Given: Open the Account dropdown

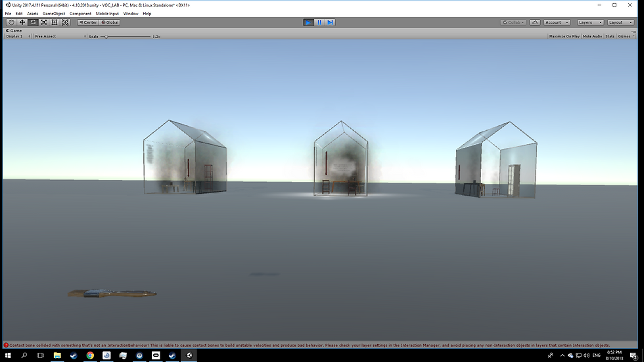Looking at the screenshot, I should 557,22.
